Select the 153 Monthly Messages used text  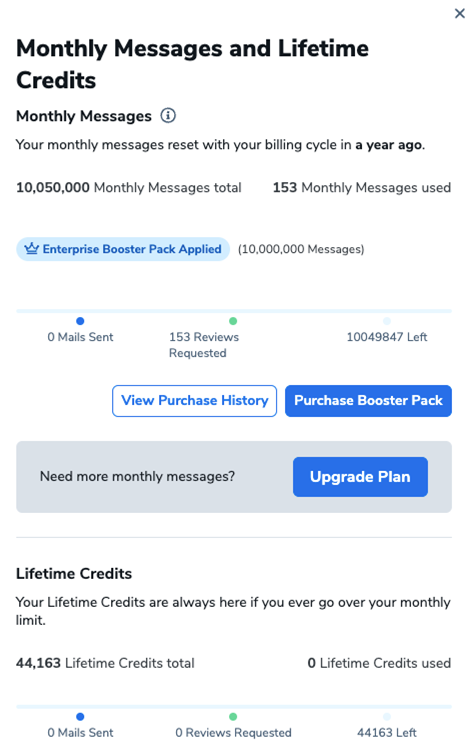[362, 188]
